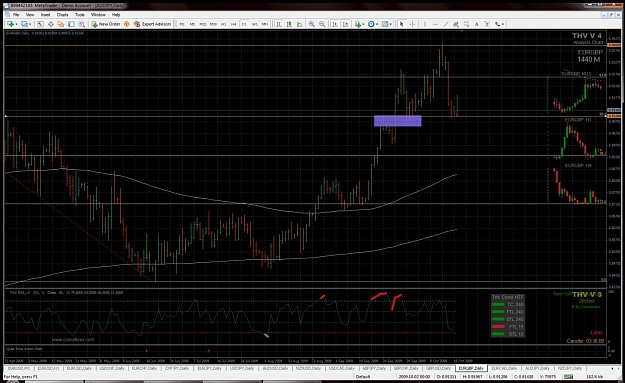Open the View menu

click(30, 14)
